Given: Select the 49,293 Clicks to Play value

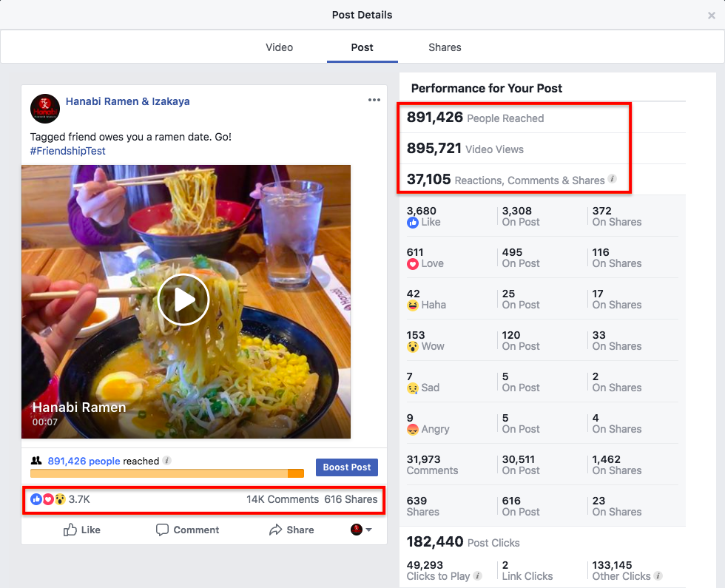Looking at the screenshot, I should coord(425,565).
